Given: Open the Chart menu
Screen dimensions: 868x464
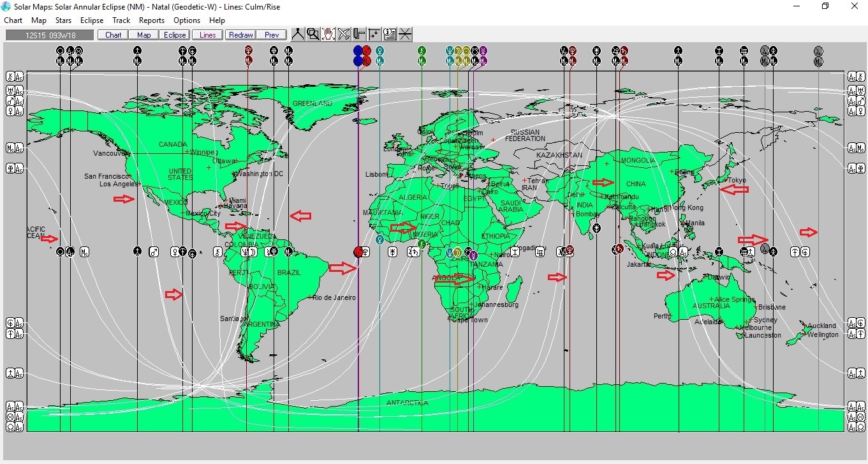Looking at the screenshot, I should [13, 20].
